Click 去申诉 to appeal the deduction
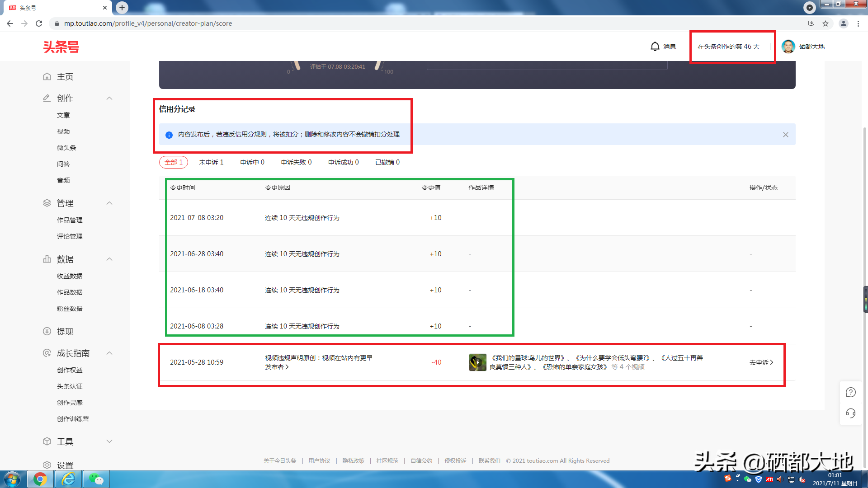The width and height of the screenshot is (868, 488). tap(761, 362)
